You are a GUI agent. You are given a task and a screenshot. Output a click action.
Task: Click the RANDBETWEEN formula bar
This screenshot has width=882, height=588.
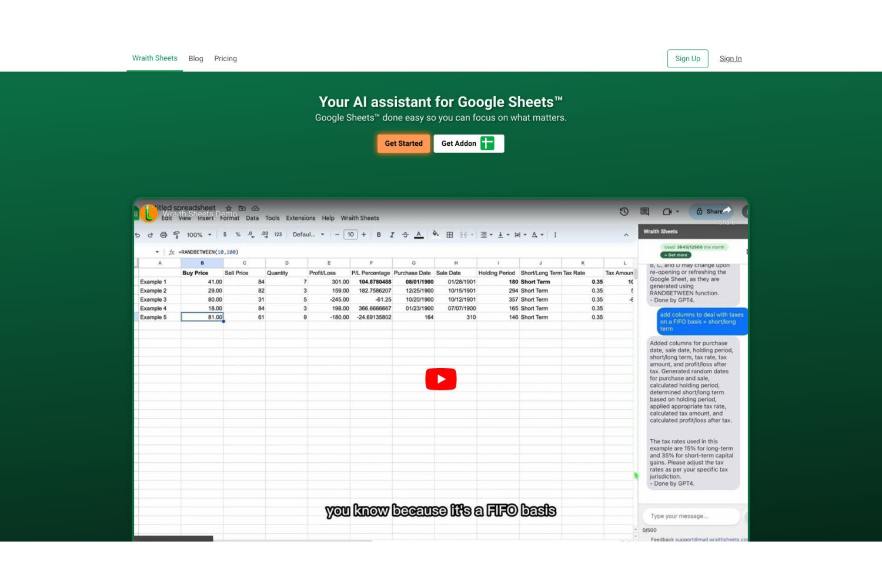point(210,252)
